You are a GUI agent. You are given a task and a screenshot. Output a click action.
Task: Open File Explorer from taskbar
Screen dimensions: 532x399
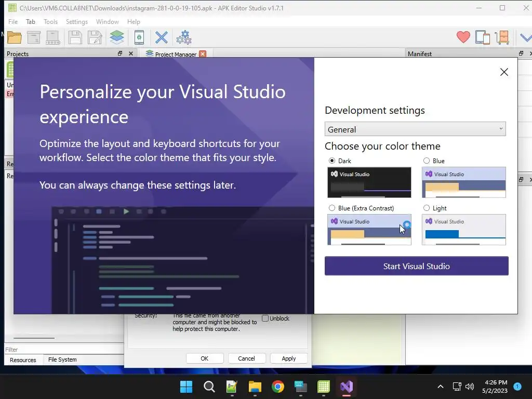255,387
